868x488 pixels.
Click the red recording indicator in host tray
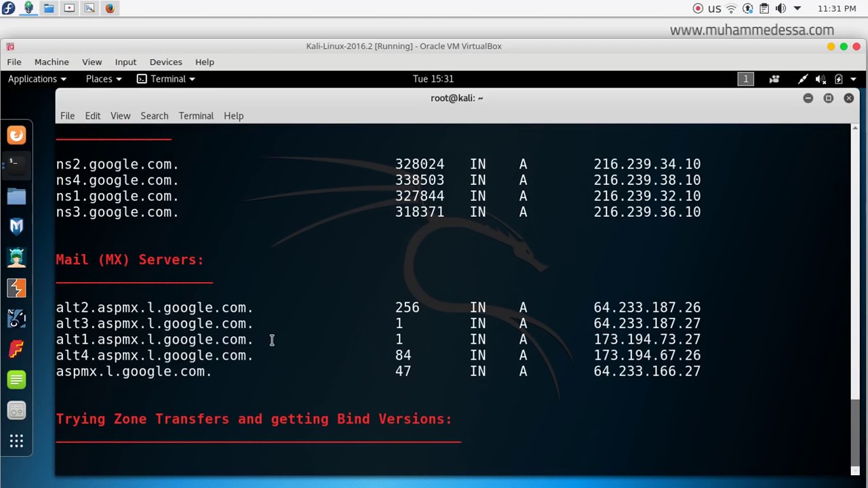click(x=698, y=8)
